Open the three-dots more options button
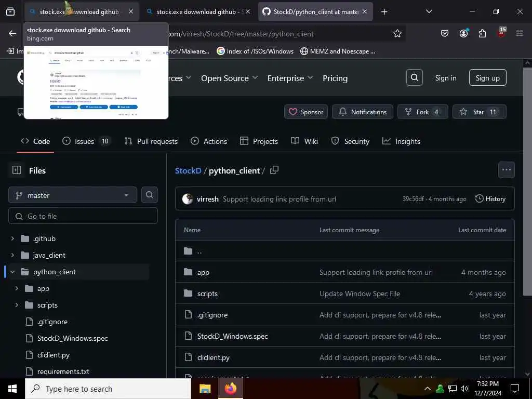Viewport: 532px width, 399px height. pyautogui.click(x=506, y=170)
